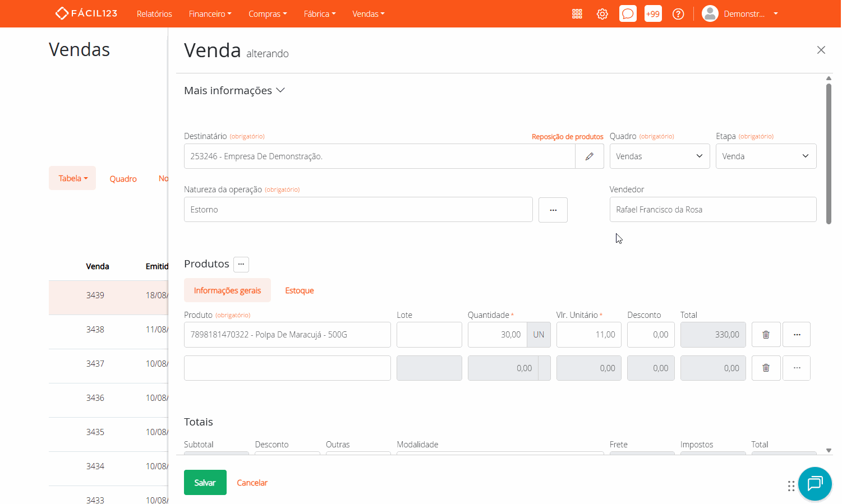Open the +99 notifications badge
The image size is (842, 504).
coord(653,14)
